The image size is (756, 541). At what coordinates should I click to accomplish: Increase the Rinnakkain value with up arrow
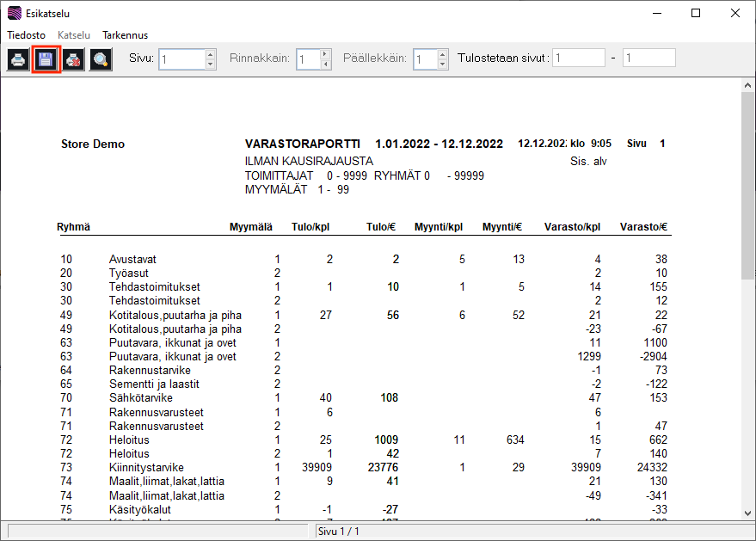[x=325, y=54]
